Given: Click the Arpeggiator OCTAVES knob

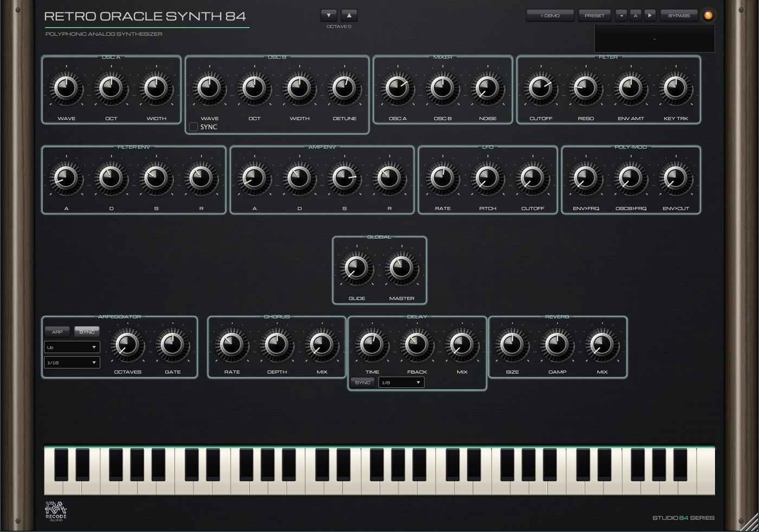Looking at the screenshot, I should coord(127,345).
